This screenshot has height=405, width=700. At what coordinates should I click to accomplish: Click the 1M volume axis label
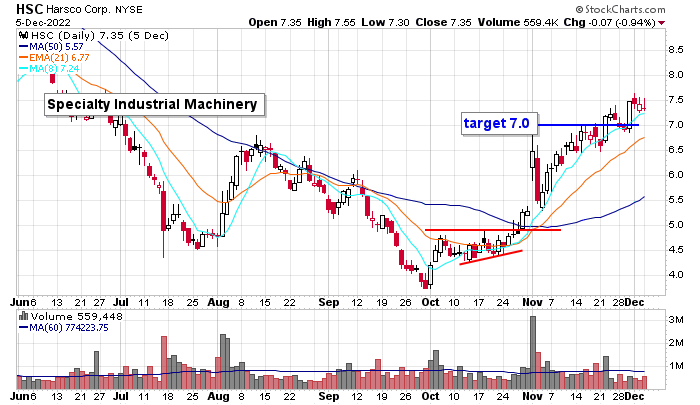675,366
